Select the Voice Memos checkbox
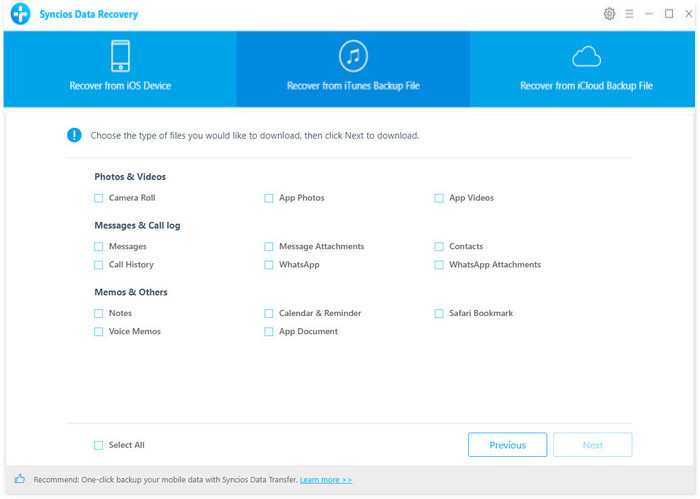Screen dimensions: 700x499 (99, 332)
